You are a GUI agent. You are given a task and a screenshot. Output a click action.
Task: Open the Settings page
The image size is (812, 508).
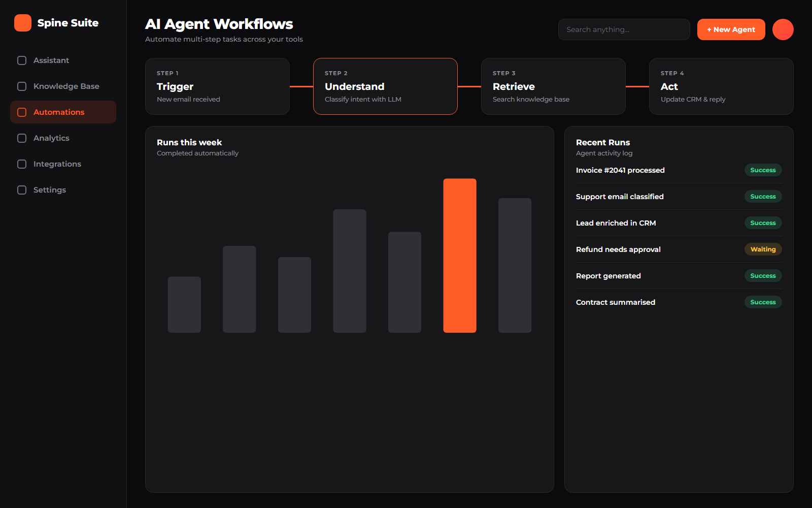[63, 190]
